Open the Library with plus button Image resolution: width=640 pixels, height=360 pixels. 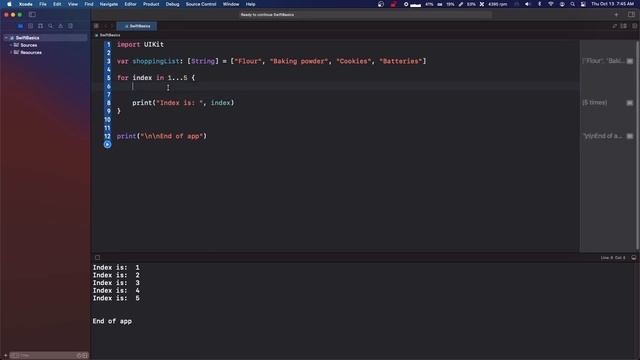click(616, 15)
